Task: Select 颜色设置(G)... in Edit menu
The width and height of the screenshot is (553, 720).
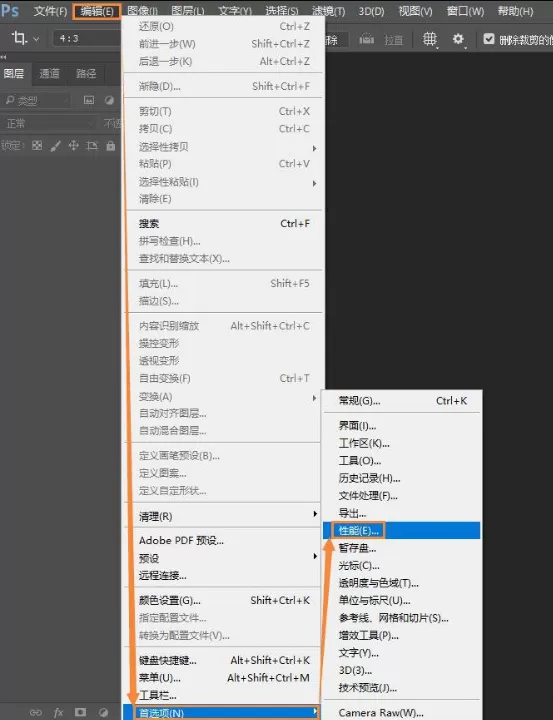Action: 223,600
